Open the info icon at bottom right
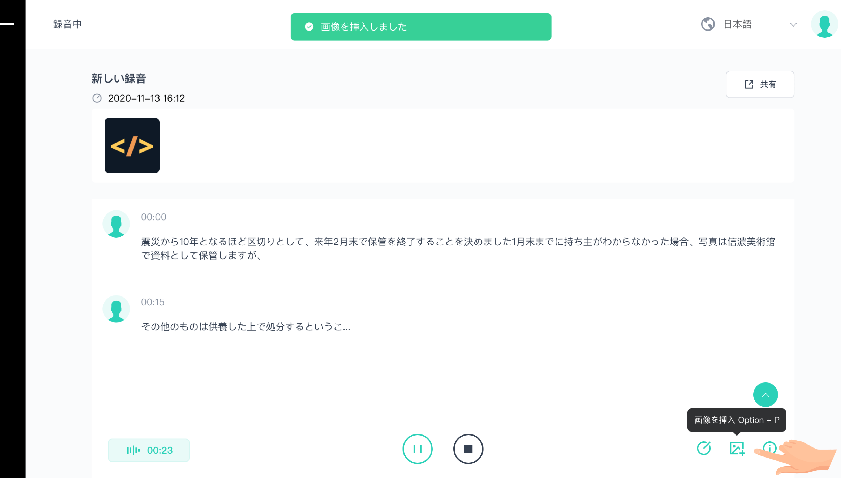 (770, 449)
